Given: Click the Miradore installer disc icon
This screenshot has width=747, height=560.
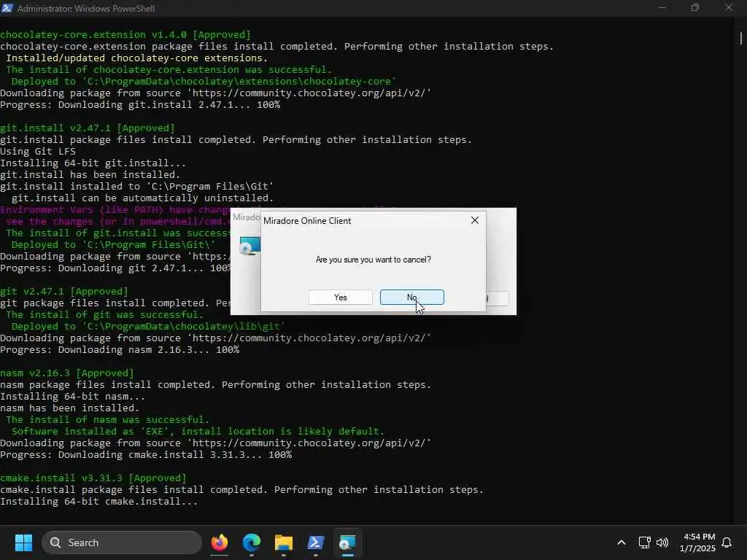Looking at the screenshot, I should (249, 246).
